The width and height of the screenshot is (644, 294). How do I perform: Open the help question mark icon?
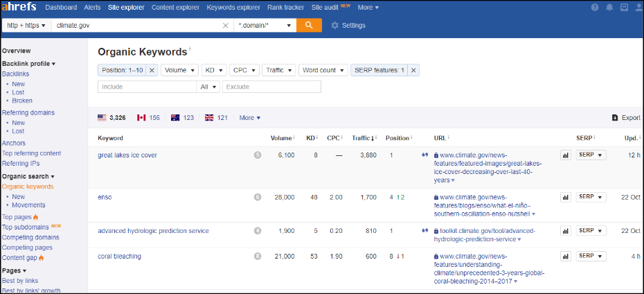click(x=595, y=8)
